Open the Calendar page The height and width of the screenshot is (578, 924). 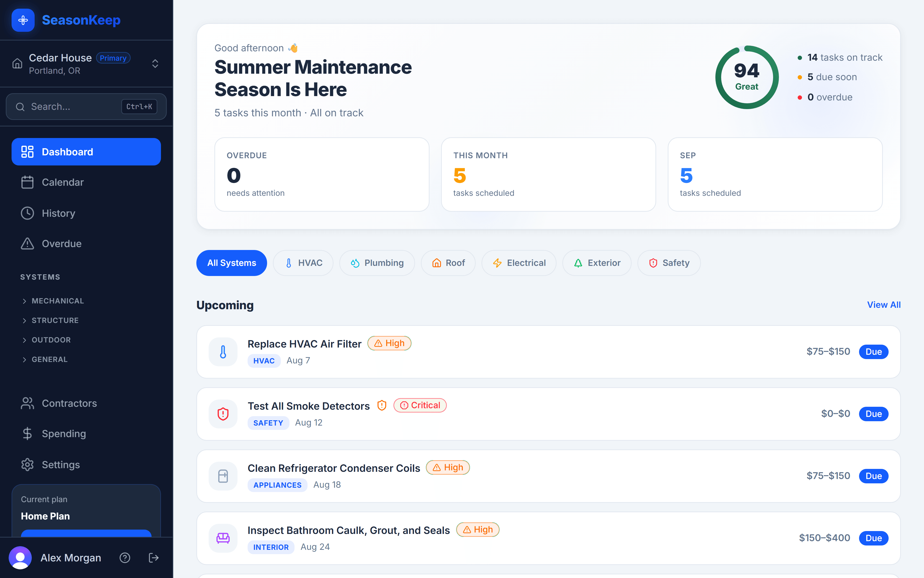(x=86, y=182)
